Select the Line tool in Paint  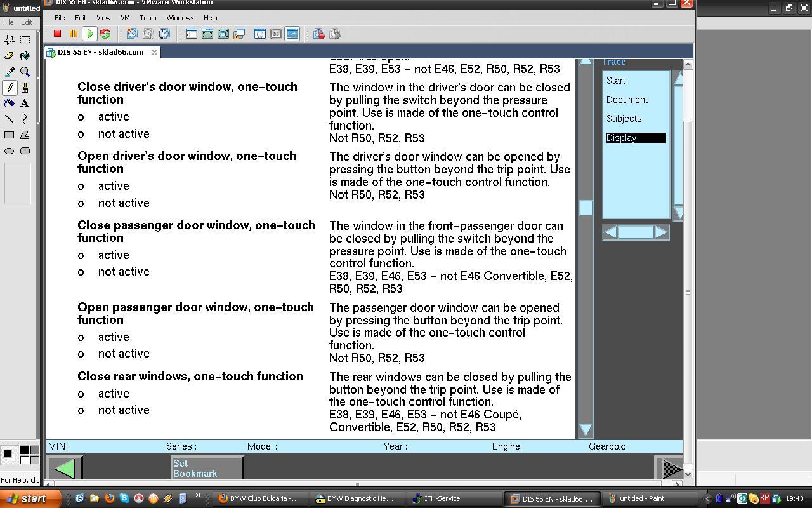click(x=10, y=119)
